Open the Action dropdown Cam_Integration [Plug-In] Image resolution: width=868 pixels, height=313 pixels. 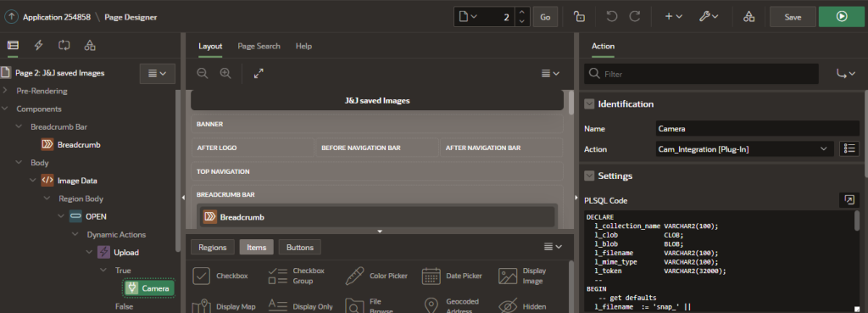pos(744,149)
